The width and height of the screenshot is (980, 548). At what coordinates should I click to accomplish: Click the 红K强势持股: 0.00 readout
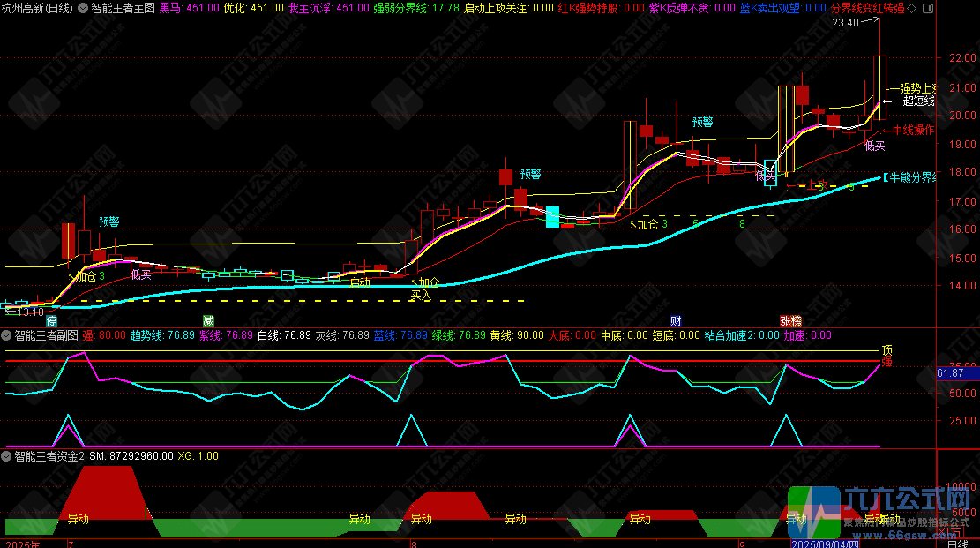[x=602, y=8]
